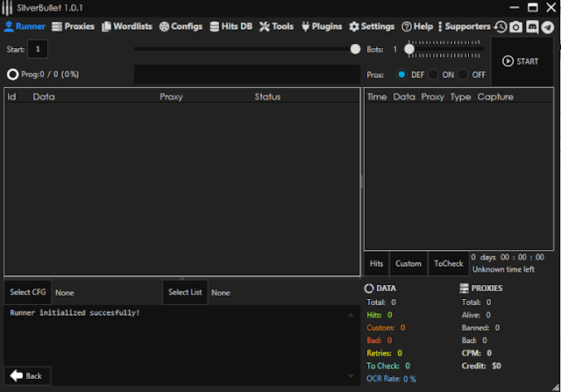Click the Data column header in bots table

(44, 96)
